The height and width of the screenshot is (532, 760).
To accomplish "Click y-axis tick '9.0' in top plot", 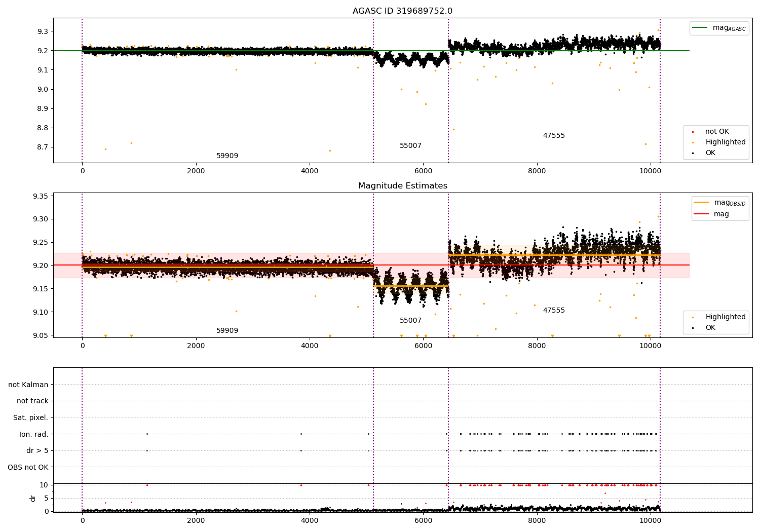I will [x=43, y=89].
